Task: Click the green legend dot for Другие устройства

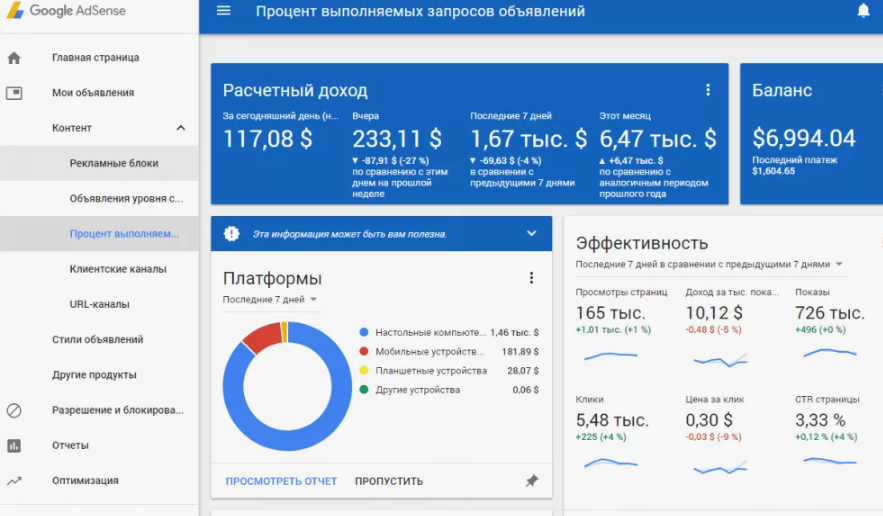Action: click(x=364, y=390)
